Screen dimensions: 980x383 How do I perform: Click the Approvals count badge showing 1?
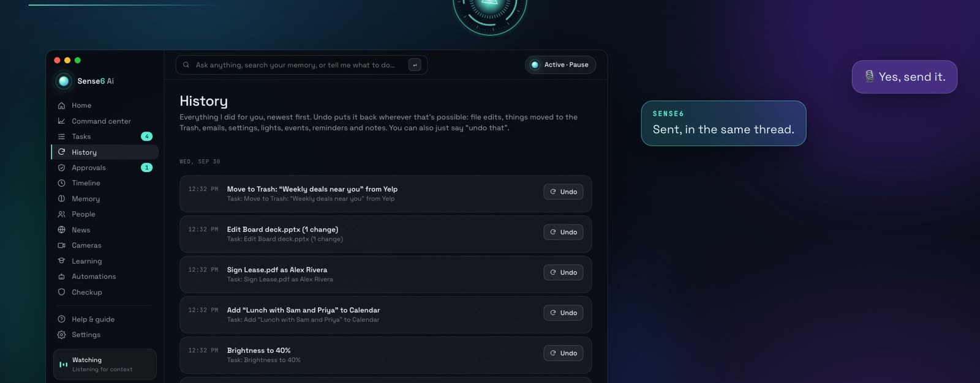pyautogui.click(x=146, y=168)
